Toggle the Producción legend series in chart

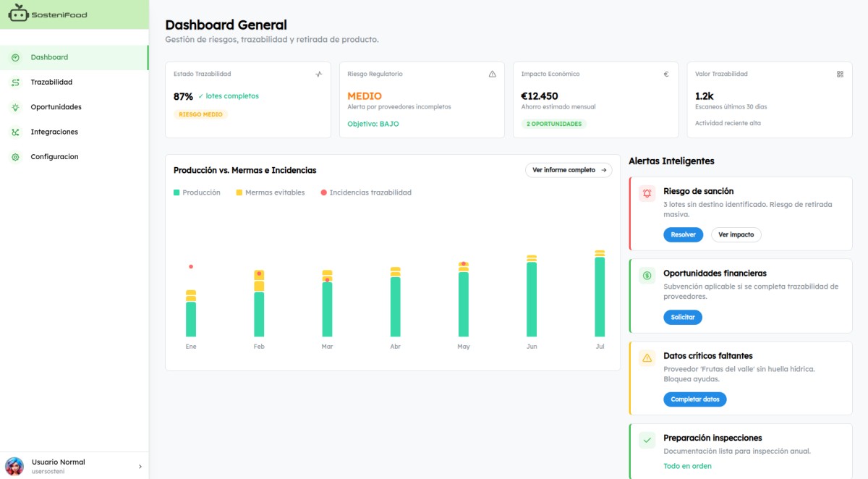coord(197,192)
